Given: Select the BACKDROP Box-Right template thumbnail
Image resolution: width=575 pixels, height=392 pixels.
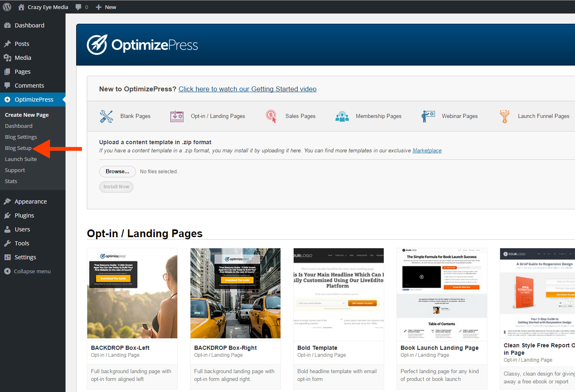Looking at the screenshot, I should [x=235, y=293].
